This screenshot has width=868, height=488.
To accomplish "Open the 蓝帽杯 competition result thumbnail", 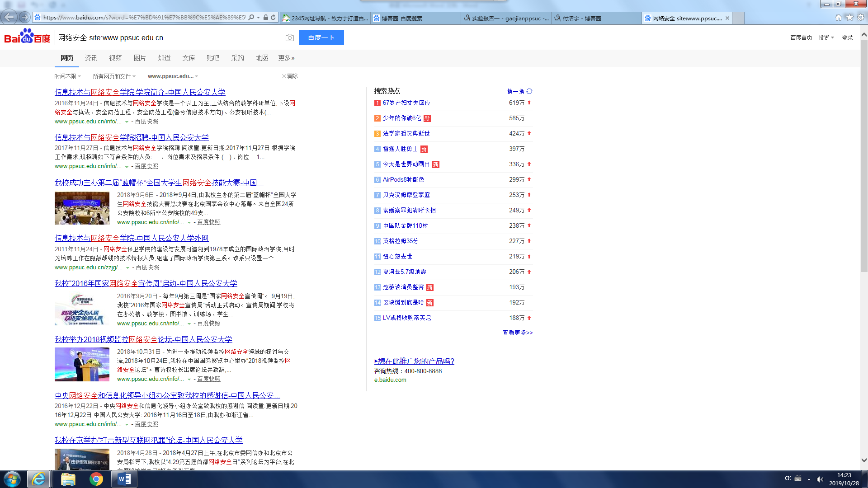I will pyautogui.click(x=82, y=208).
